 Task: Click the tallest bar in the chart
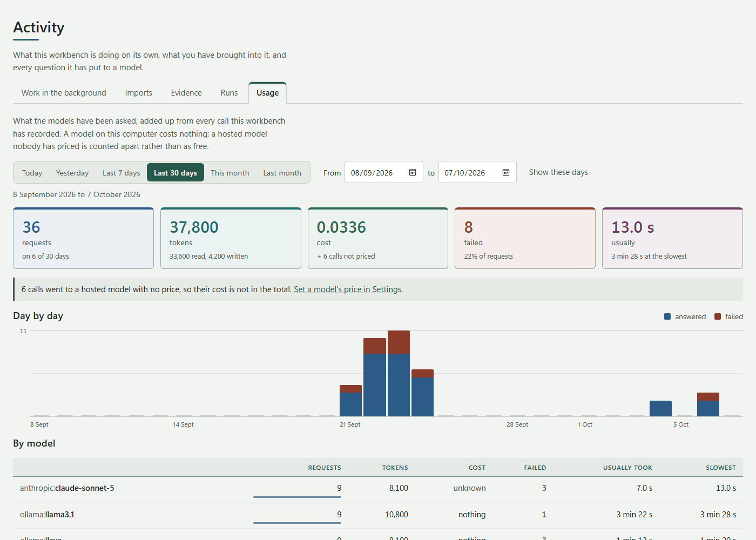pyautogui.click(x=399, y=373)
